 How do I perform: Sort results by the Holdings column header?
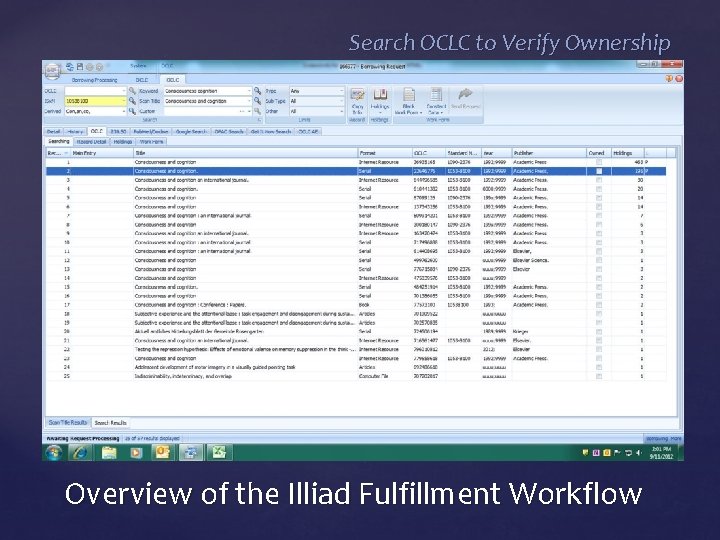click(x=627, y=153)
